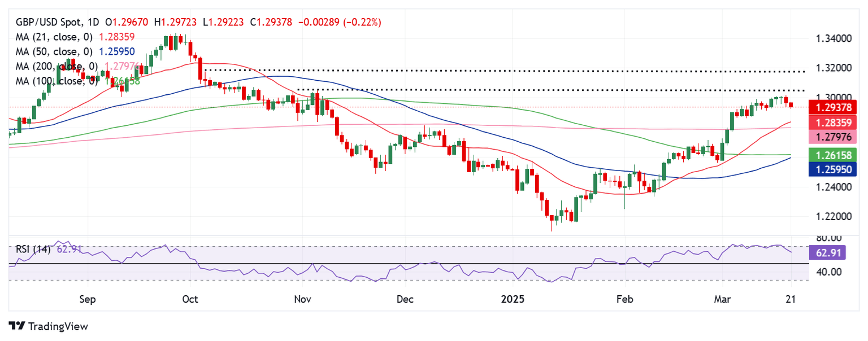Click the RSI (14) indicator legend
This screenshot has height=341, width=868.
pos(32,249)
